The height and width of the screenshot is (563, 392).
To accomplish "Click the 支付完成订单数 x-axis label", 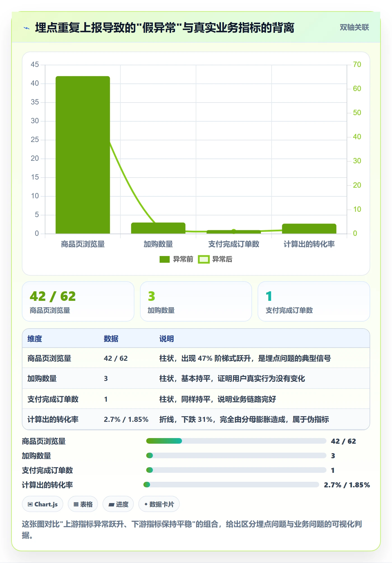I will pyautogui.click(x=234, y=244).
